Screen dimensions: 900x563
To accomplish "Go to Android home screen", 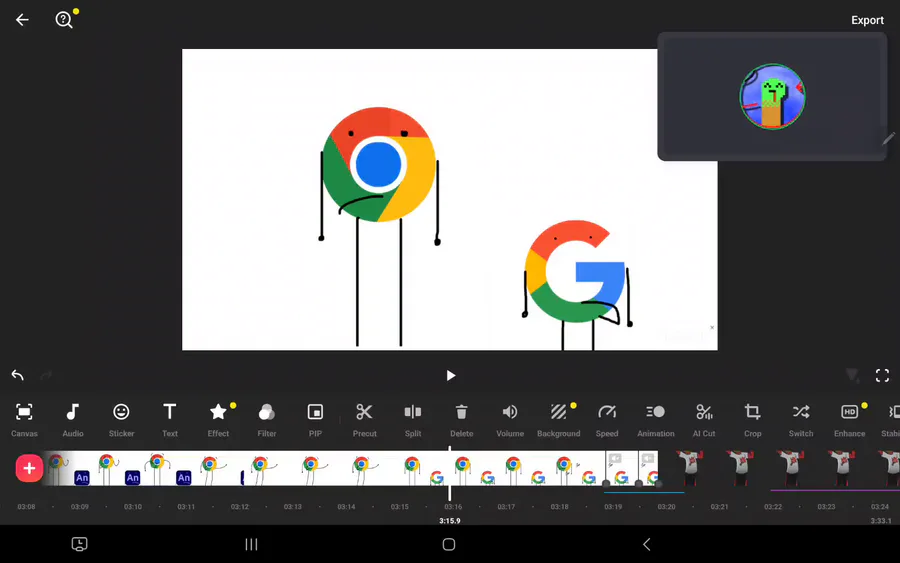I will click(449, 544).
